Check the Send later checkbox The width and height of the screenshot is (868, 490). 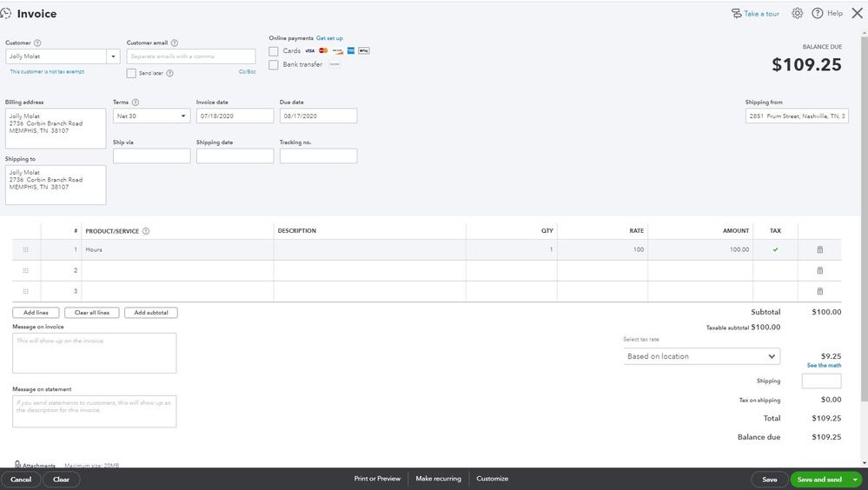coord(131,73)
